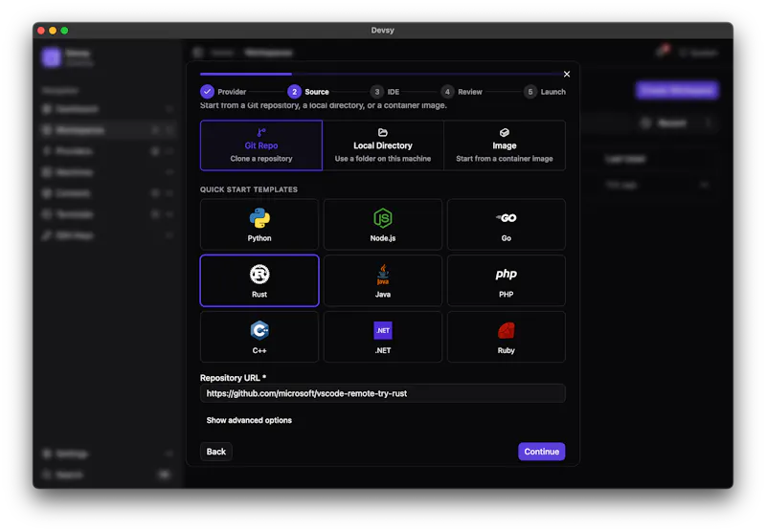The width and height of the screenshot is (766, 532).
Task: Jump to the IDE step
Action: (385, 92)
